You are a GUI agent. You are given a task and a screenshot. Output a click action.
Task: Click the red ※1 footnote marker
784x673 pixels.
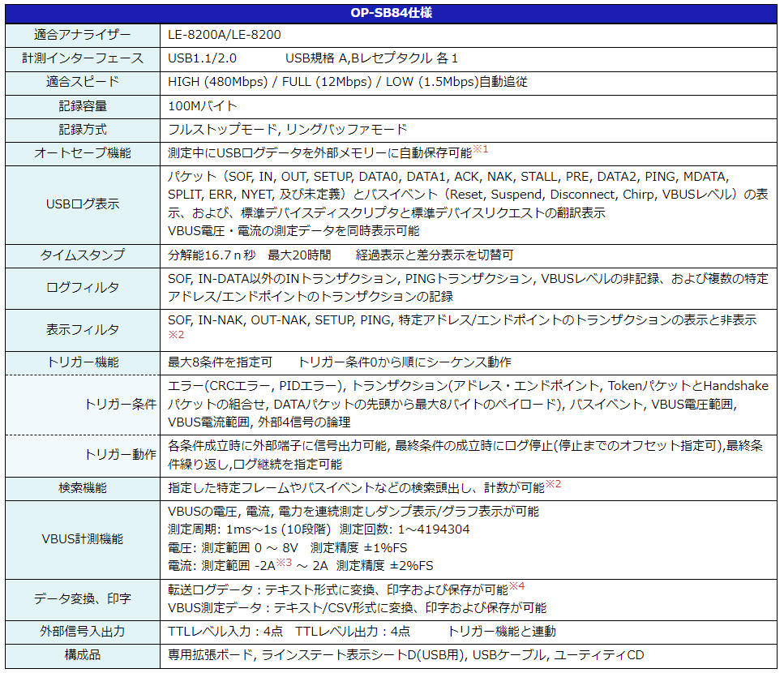(481, 149)
